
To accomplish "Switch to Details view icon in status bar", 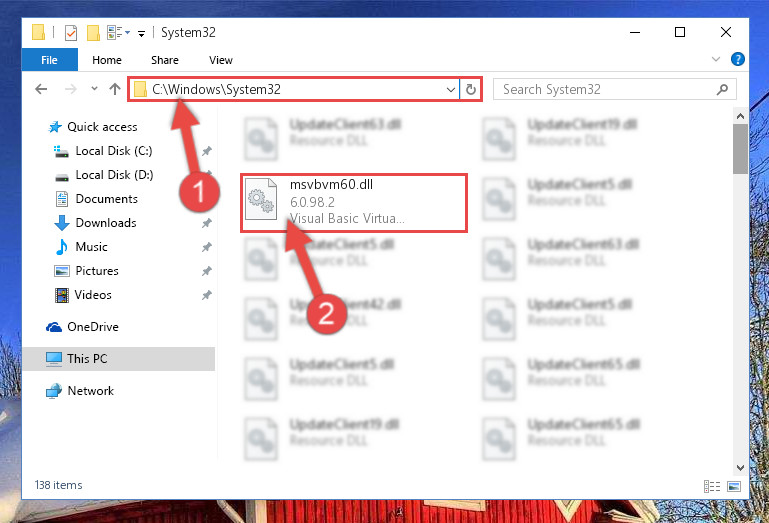I will tap(712, 486).
